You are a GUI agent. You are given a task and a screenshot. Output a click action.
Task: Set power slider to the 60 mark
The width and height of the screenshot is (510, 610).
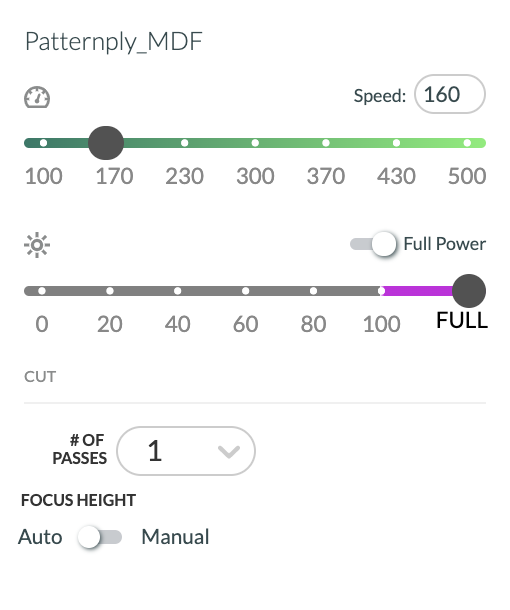coord(245,291)
